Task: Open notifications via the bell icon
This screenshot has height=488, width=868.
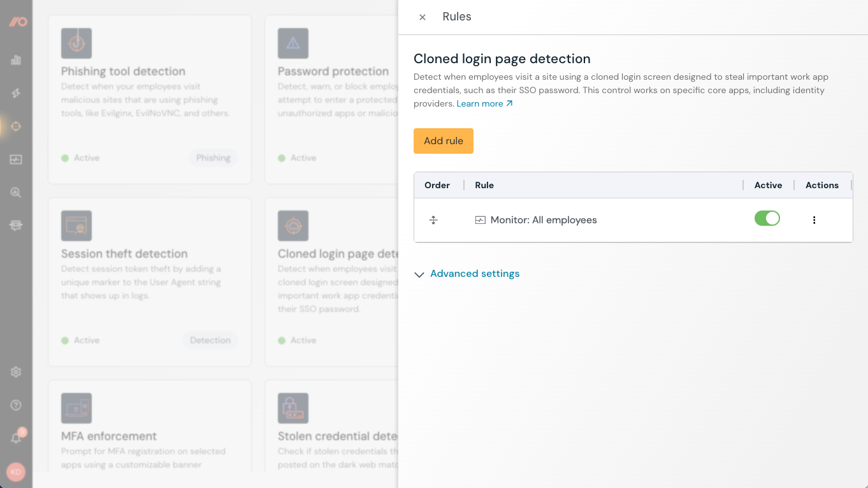Action: (x=16, y=438)
